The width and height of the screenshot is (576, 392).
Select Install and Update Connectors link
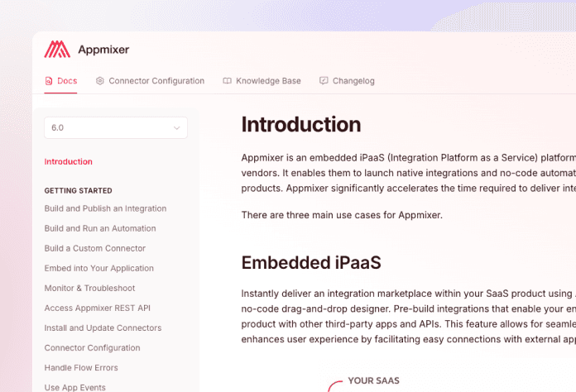pos(103,327)
